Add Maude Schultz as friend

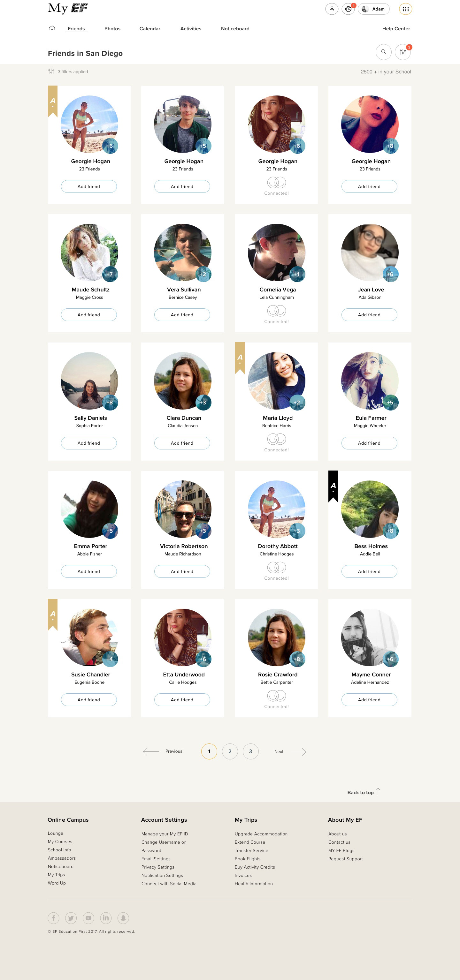tap(89, 315)
